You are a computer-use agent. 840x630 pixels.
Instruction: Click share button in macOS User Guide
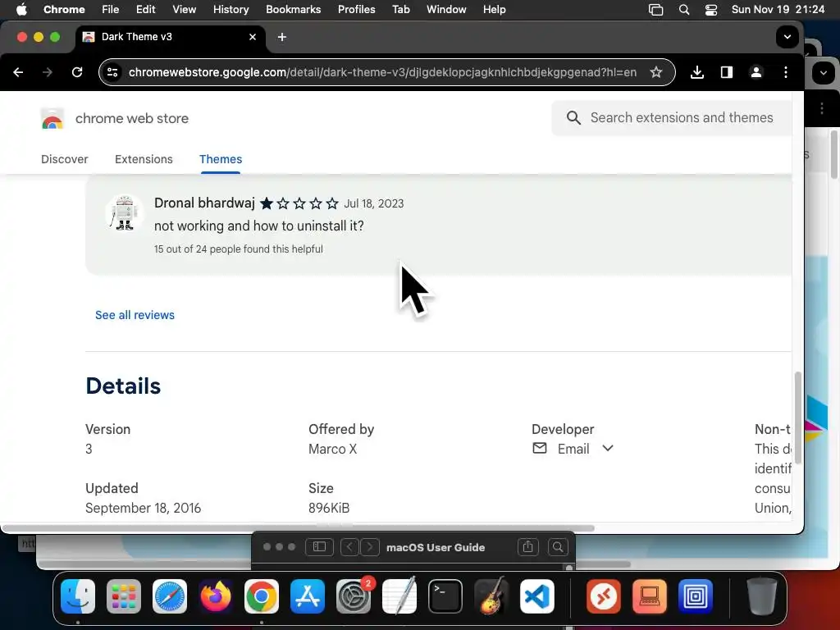click(527, 547)
